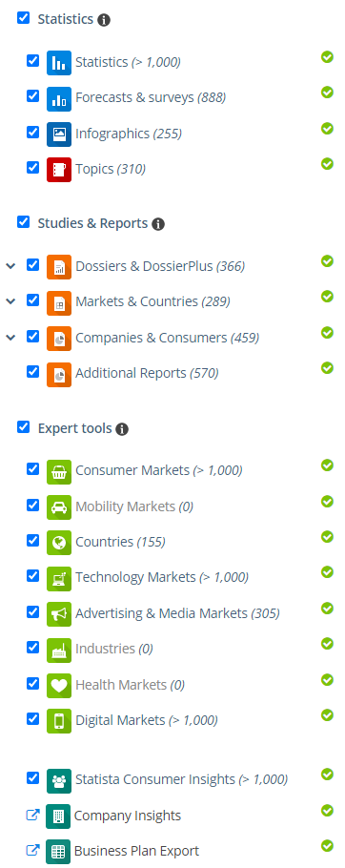345x868 pixels.
Task: Expand the Dossiers & DossierPlus chevron
Action: click(x=10, y=266)
